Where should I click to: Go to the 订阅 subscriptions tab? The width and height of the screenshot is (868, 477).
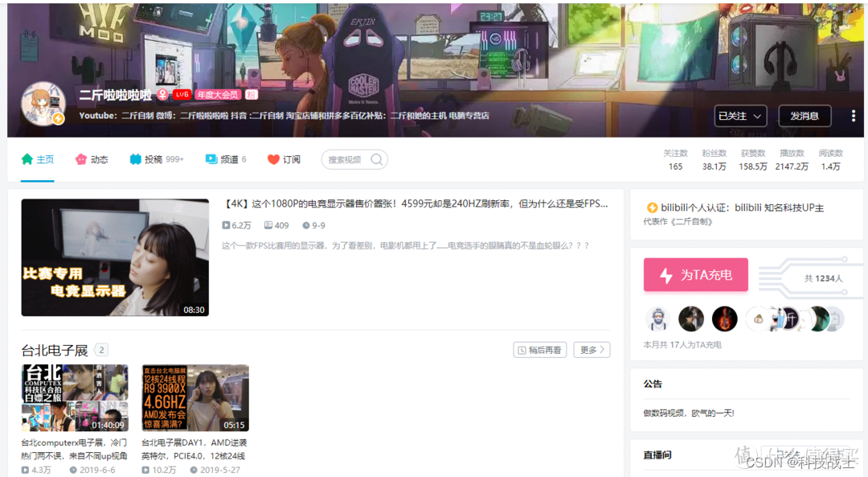284,159
